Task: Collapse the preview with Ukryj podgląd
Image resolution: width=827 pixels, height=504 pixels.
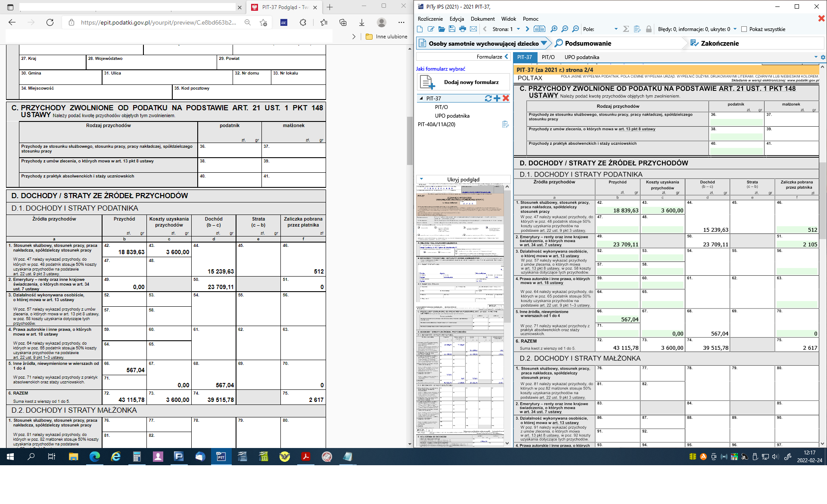Action: click(x=463, y=179)
